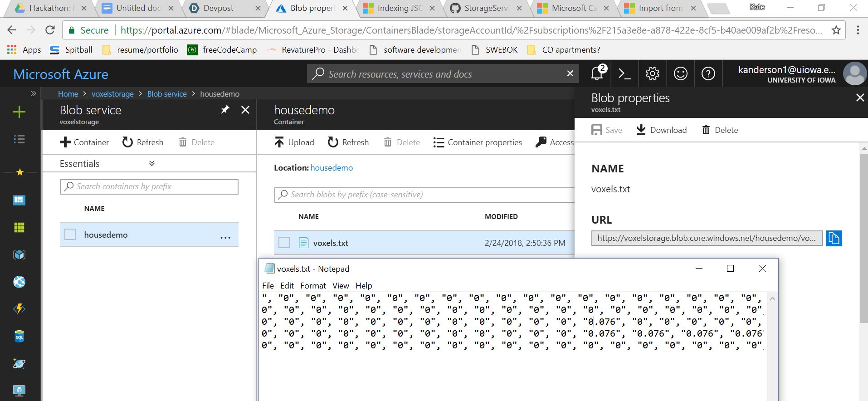Go to voxelstorage breadcrumb
The width and height of the screenshot is (868, 401).
point(112,94)
